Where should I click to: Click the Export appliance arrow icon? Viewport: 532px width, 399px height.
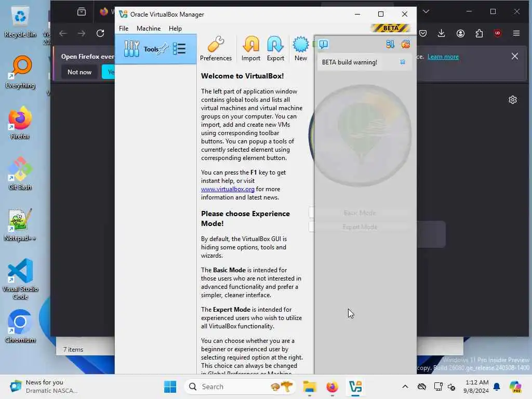pos(275,48)
